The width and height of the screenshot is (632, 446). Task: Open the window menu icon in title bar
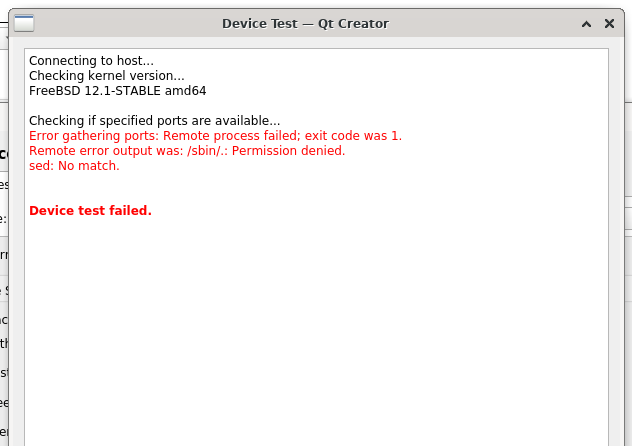(x=24, y=23)
